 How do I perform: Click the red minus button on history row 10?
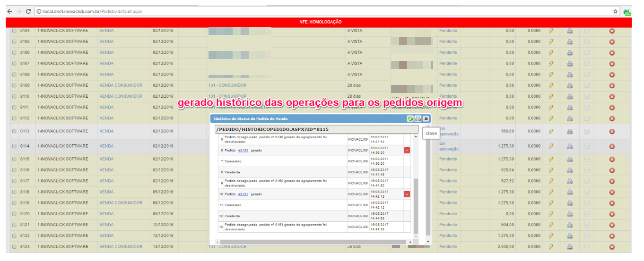(407, 194)
